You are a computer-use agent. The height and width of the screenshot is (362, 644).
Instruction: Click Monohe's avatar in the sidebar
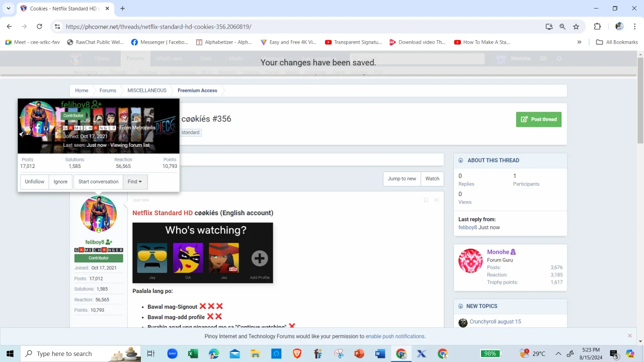(470, 260)
